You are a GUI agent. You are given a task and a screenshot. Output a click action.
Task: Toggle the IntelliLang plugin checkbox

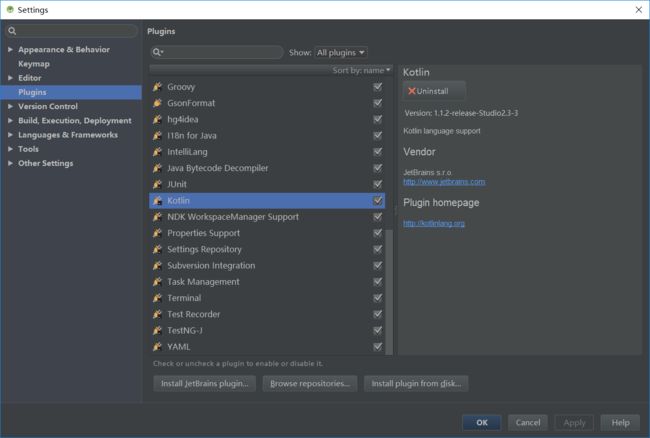pyautogui.click(x=377, y=152)
